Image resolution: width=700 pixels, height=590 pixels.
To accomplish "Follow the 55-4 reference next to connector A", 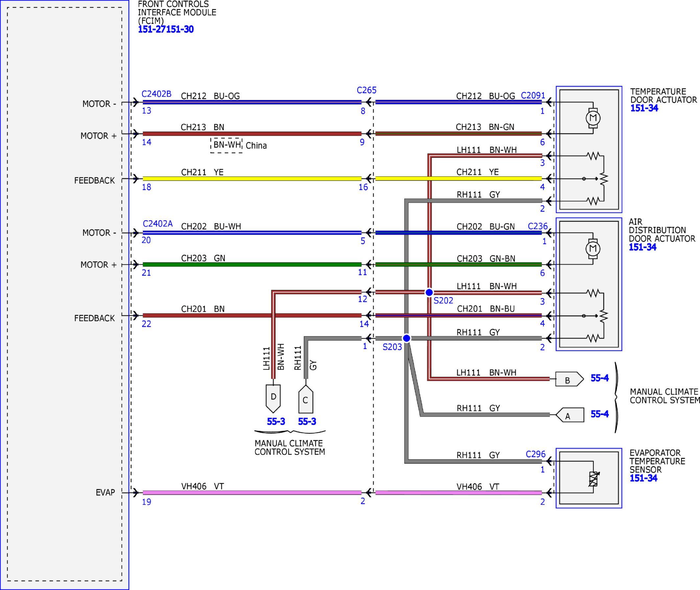I will pyautogui.click(x=600, y=414).
